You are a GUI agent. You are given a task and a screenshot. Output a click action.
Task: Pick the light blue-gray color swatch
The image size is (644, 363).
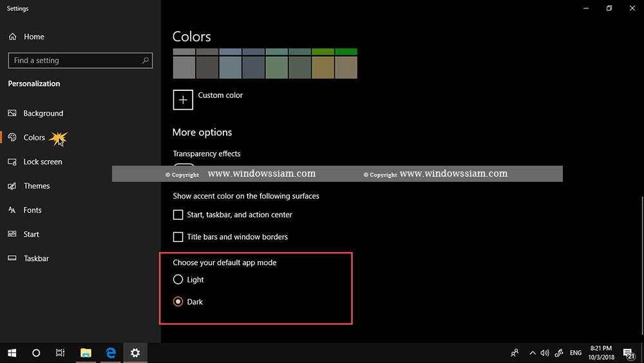pyautogui.click(x=231, y=68)
